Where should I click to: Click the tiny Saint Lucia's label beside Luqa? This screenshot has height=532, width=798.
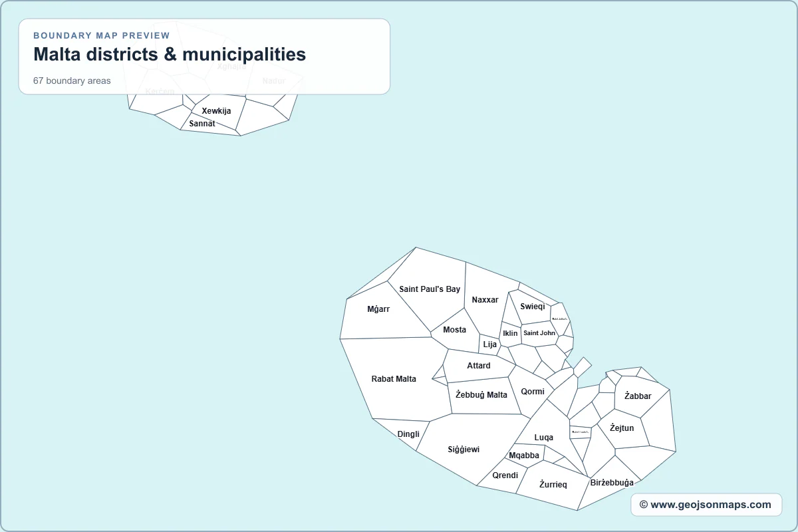tap(581, 432)
